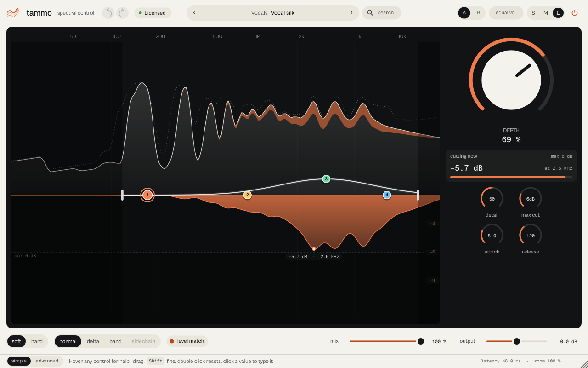The image size is (588, 368).
Task: Select band node 2 on the curve
Action: 247,195
